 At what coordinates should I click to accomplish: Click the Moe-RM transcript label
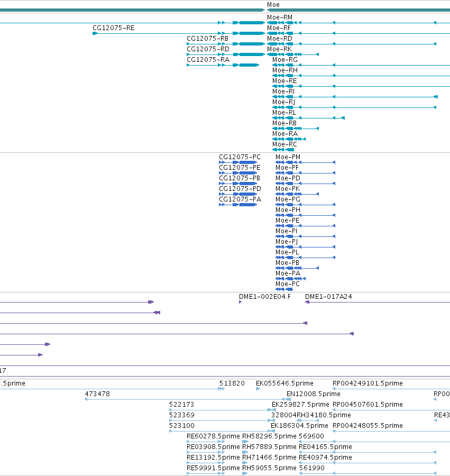[280, 17]
